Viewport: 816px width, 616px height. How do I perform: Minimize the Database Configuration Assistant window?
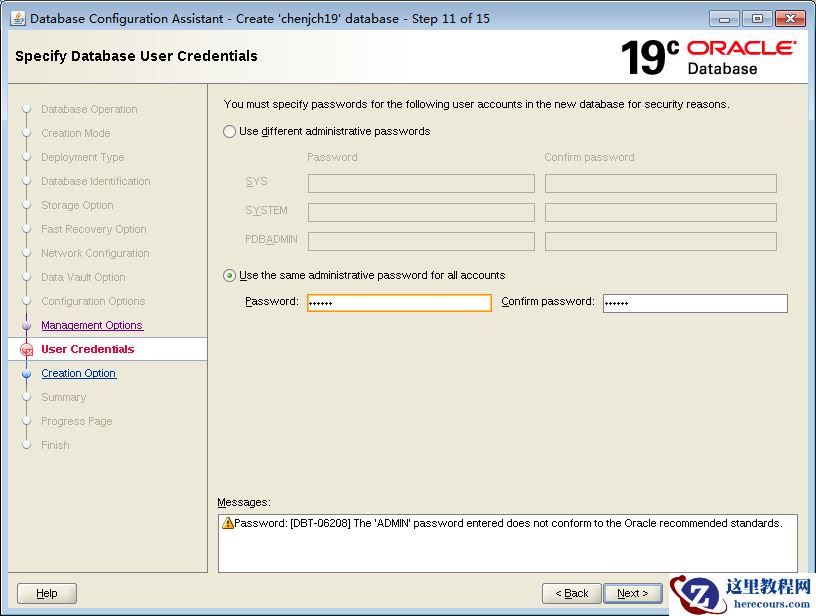pos(724,19)
